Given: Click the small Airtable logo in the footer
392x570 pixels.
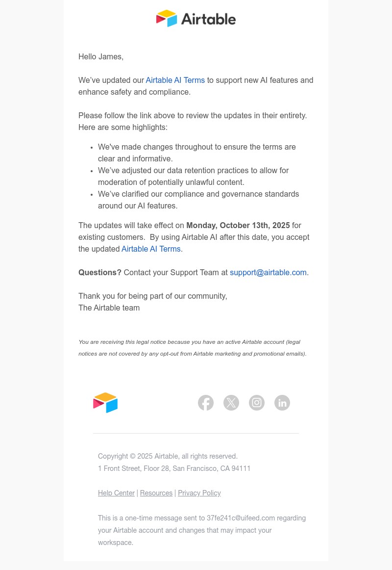Looking at the screenshot, I should (x=105, y=403).
